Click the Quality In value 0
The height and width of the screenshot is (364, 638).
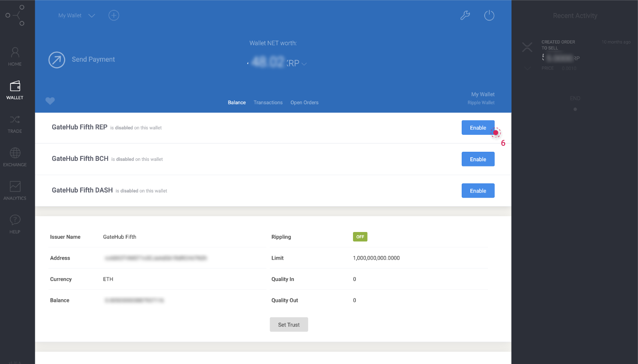[x=355, y=279]
